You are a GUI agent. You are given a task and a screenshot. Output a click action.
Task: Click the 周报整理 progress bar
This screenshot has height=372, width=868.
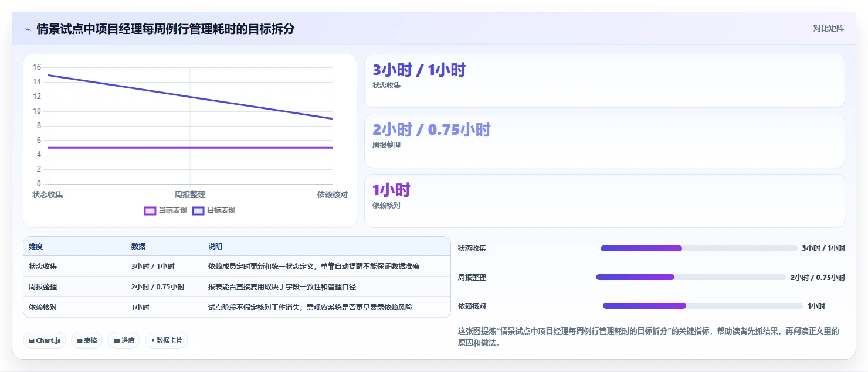click(x=690, y=277)
